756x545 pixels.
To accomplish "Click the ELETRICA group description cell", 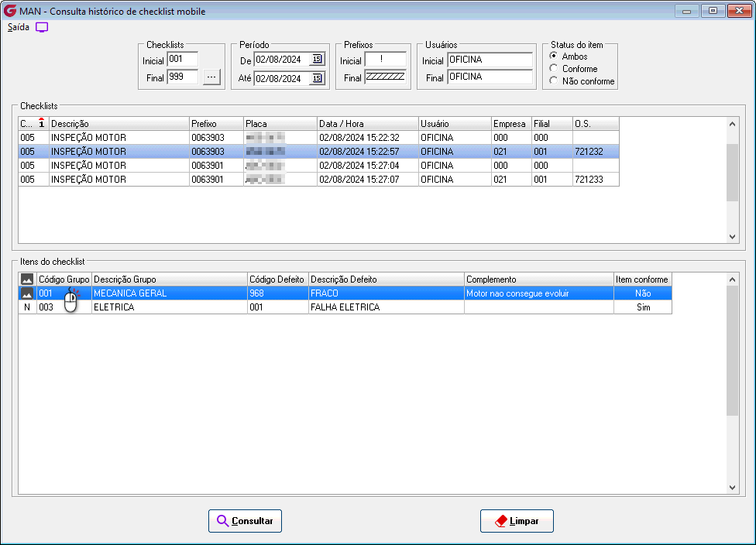I will (169, 307).
